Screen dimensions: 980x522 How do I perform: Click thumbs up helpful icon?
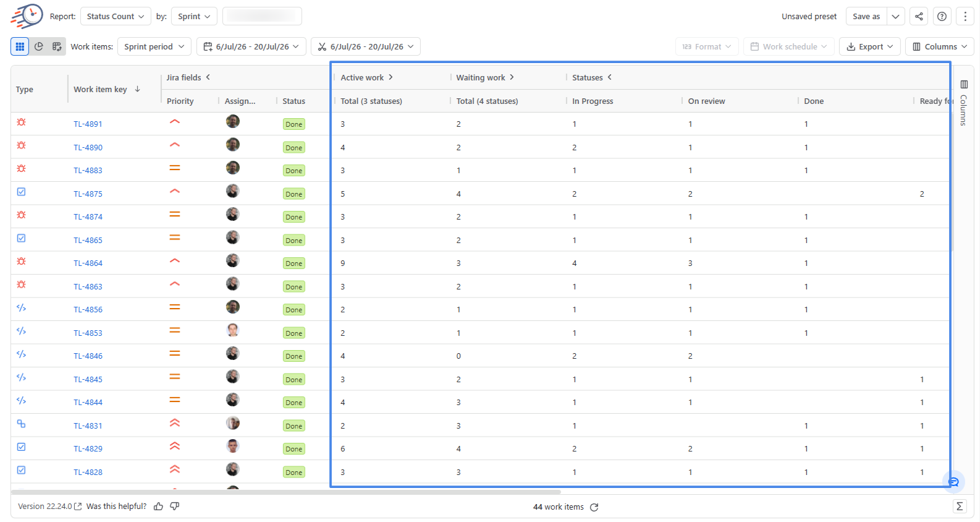[159, 507]
